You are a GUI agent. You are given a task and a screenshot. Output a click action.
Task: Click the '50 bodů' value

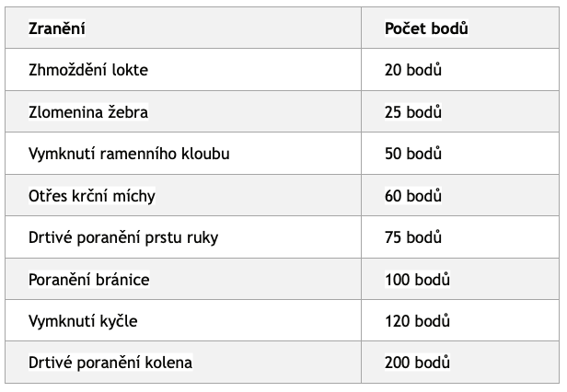coord(413,154)
